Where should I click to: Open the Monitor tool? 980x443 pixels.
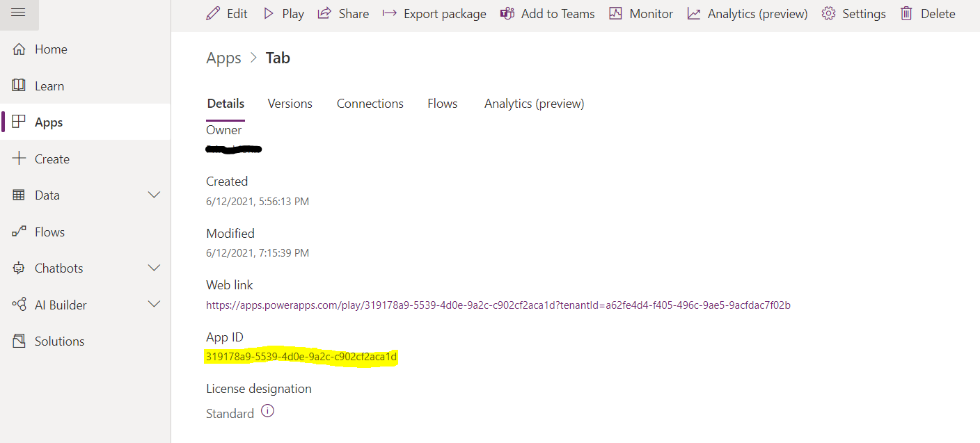pyautogui.click(x=615, y=13)
